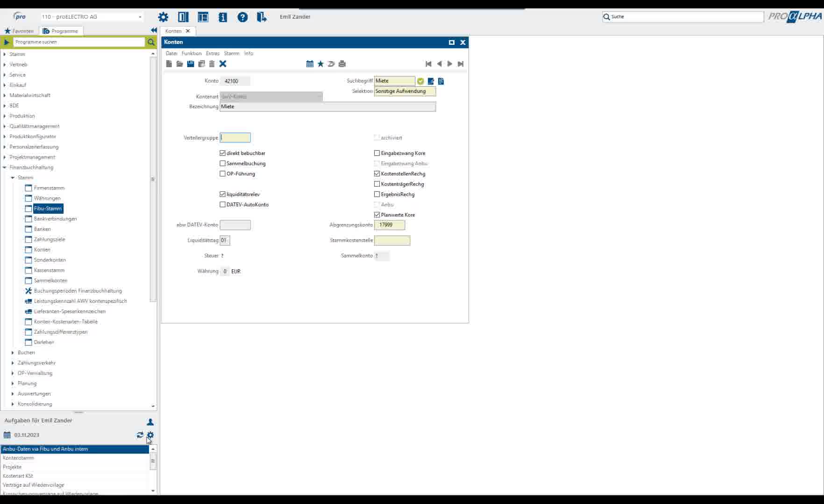This screenshot has width=824, height=504.
Task: Enable the OP-Führung checkbox
Action: (x=223, y=174)
